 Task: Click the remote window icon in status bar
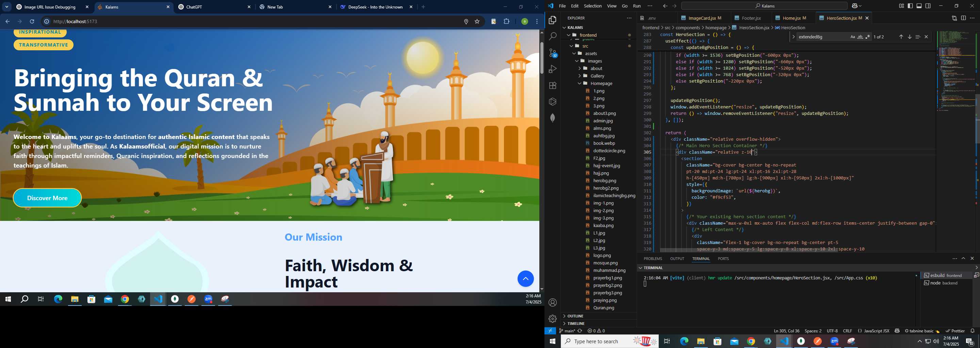(550, 331)
